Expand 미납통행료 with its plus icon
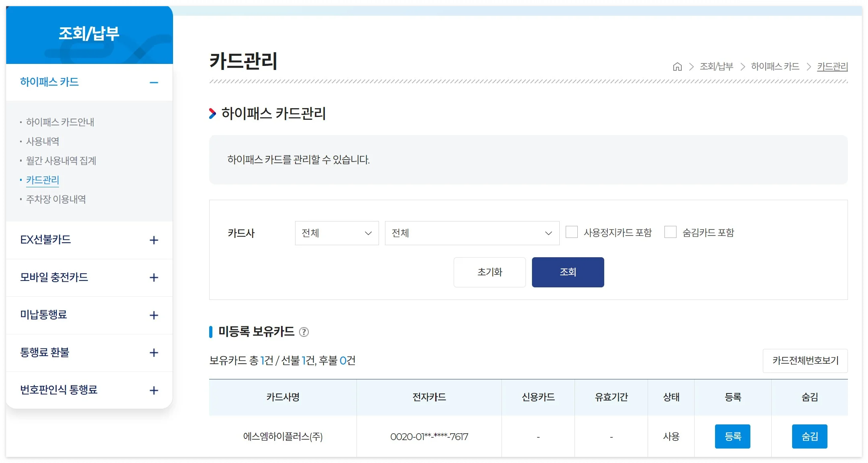Screen dimensions: 868x463 (x=154, y=315)
